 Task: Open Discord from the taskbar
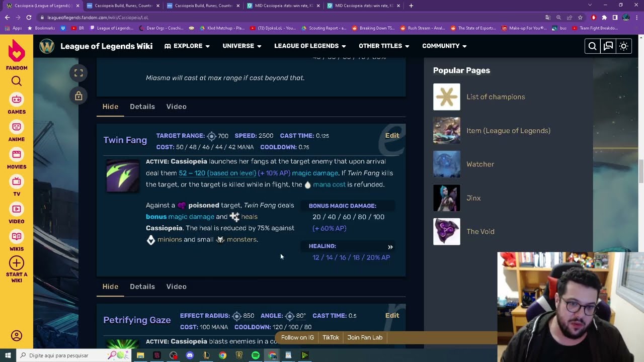[190, 355]
